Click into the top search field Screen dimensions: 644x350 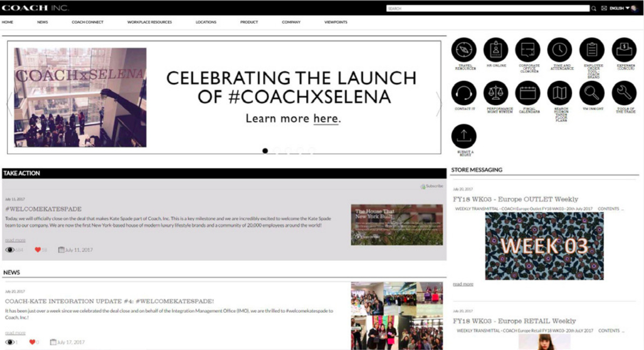(x=487, y=8)
